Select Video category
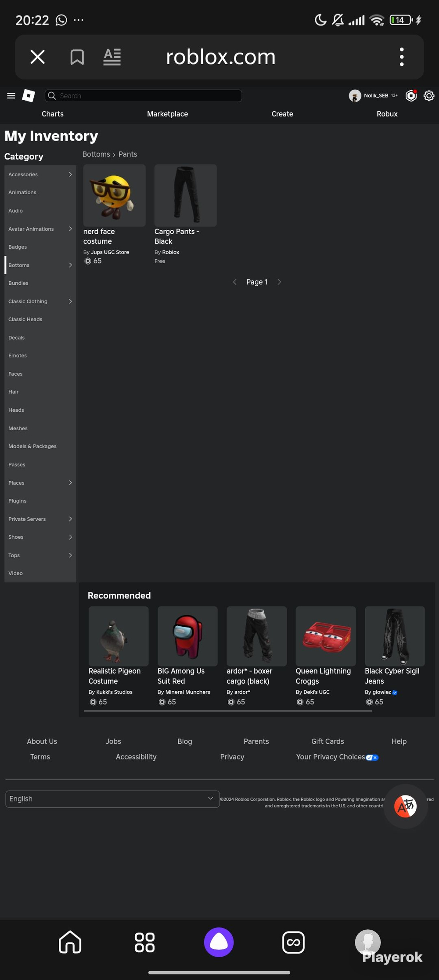 (x=40, y=573)
